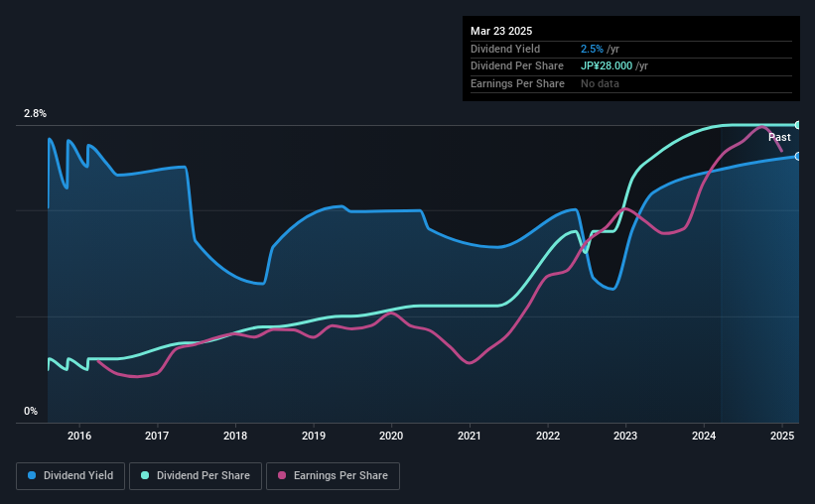This screenshot has height=504, width=815.
Task: Click the 2016 label on the x-axis
Action: [x=79, y=436]
